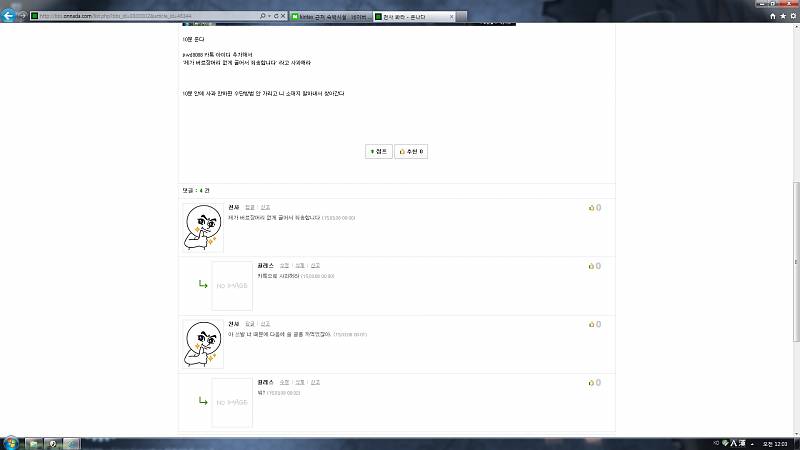Image resolution: width=800 pixels, height=450 pixels.
Task: Expand the address bar search dropdown arrow
Action: [x=269, y=16]
